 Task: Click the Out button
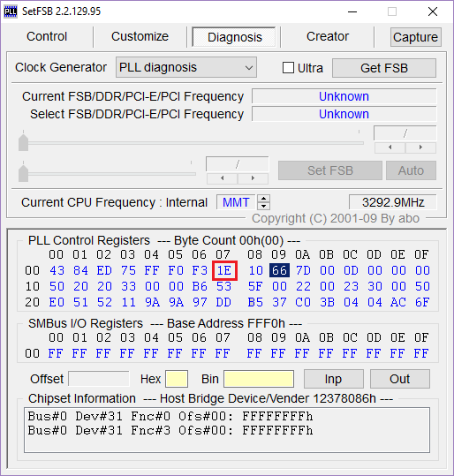(x=399, y=379)
